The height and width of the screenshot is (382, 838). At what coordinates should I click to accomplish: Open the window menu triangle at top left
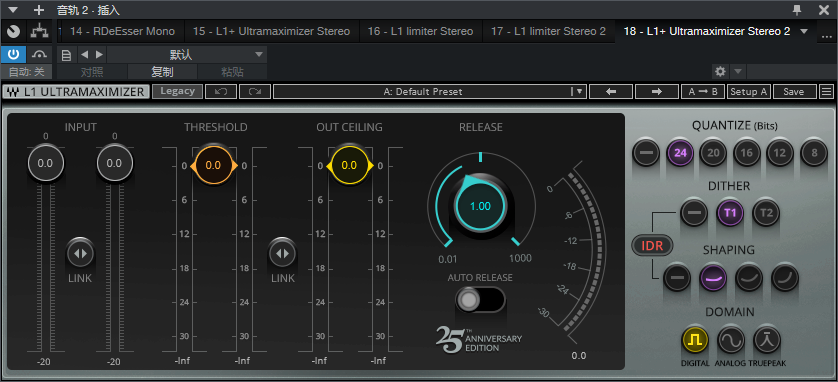tap(13, 10)
